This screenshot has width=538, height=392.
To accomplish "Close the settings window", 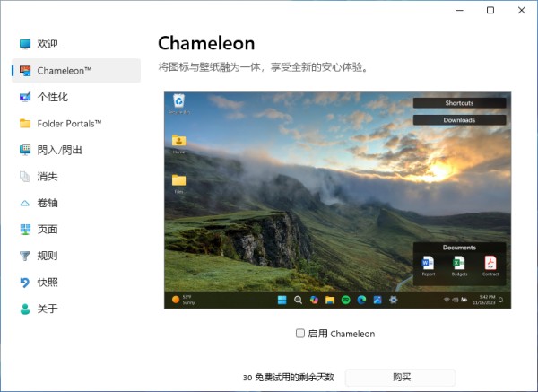I will pyautogui.click(x=522, y=10).
